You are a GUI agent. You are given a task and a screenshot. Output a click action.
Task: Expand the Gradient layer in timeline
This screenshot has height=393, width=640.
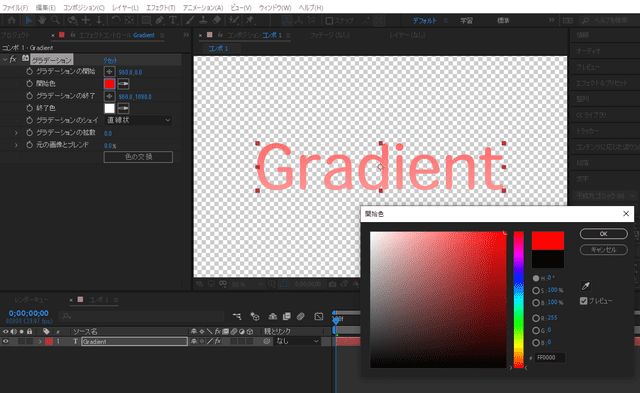click(x=40, y=341)
